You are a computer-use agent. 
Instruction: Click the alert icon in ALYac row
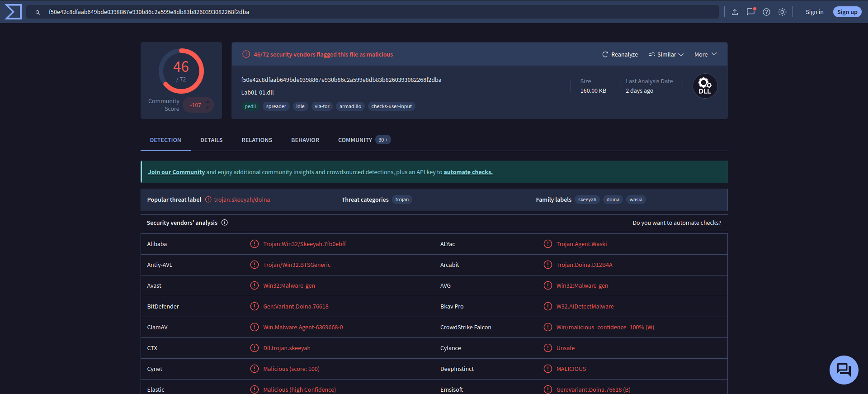pyautogui.click(x=547, y=244)
